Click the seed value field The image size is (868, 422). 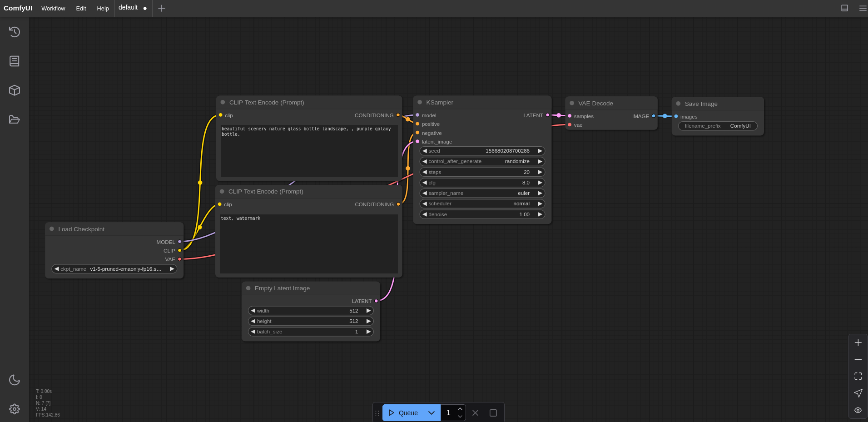482,151
